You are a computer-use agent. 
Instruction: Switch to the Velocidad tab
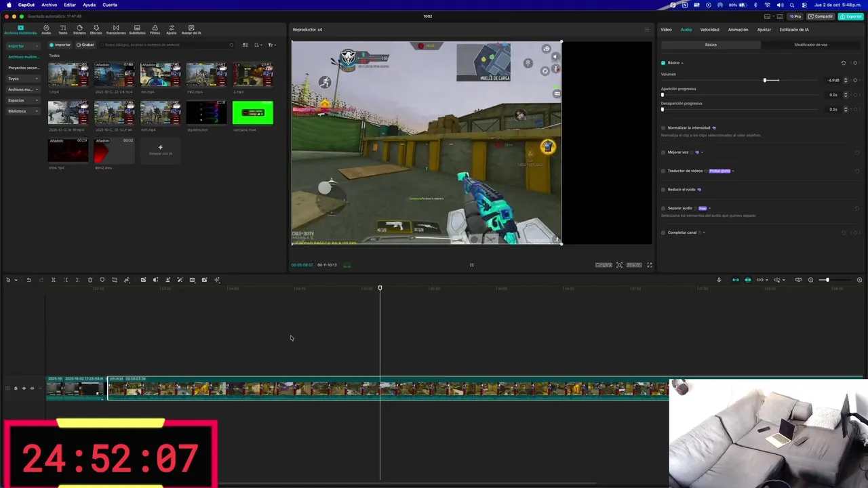709,30
